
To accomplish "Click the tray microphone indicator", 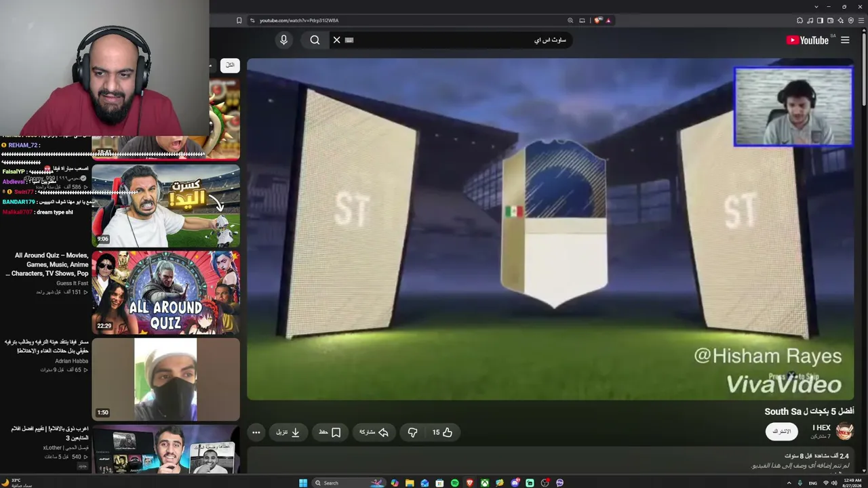I will click(x=800, y=483).
